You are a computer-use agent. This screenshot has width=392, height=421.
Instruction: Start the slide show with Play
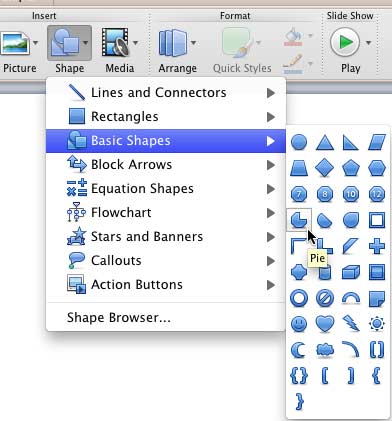pos(345,42)
